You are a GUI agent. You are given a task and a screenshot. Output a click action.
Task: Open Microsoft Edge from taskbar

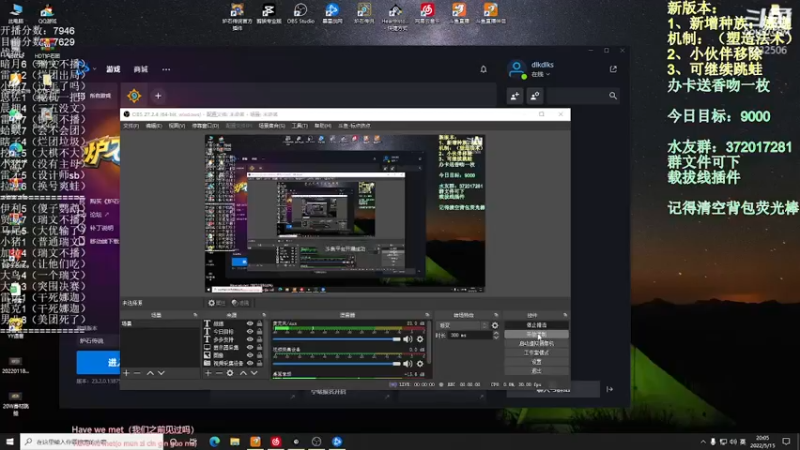(x=214, y=441)
